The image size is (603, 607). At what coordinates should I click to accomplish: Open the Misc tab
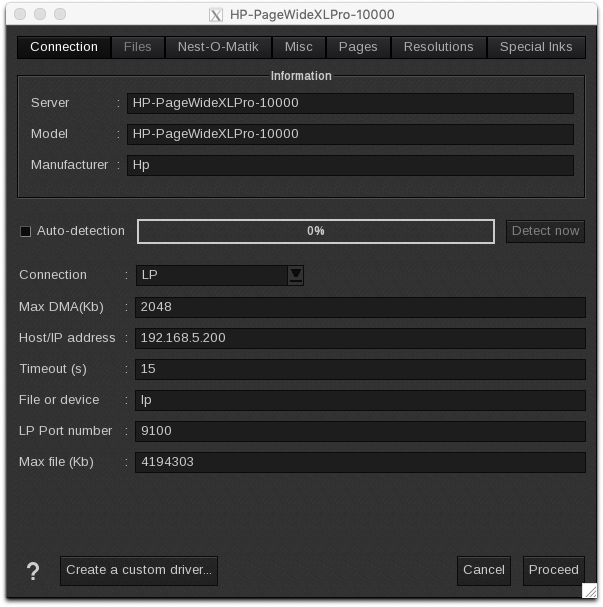[x=299, y=47]
